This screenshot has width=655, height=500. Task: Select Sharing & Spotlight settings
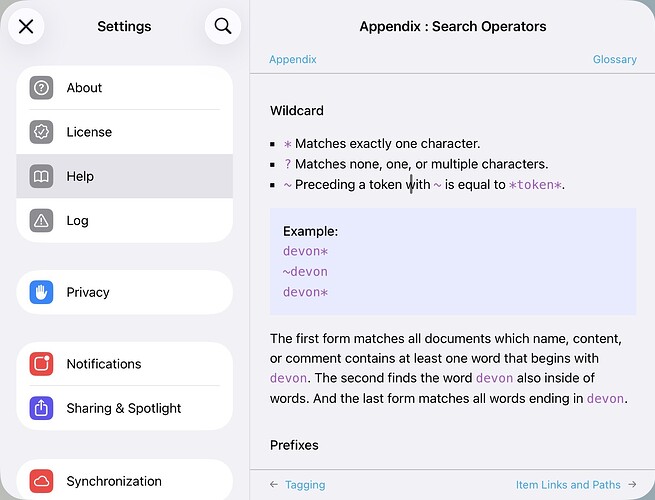140,408
